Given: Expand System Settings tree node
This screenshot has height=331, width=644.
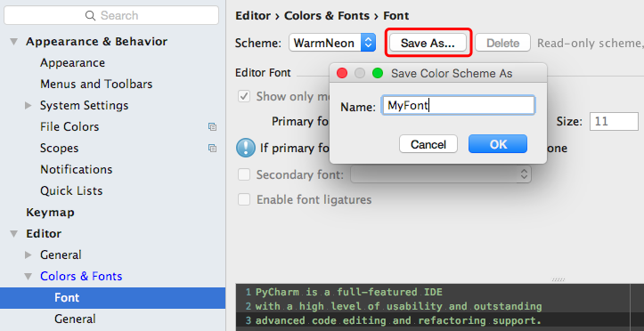Looking at the screenshot, I should coord(28,105).
